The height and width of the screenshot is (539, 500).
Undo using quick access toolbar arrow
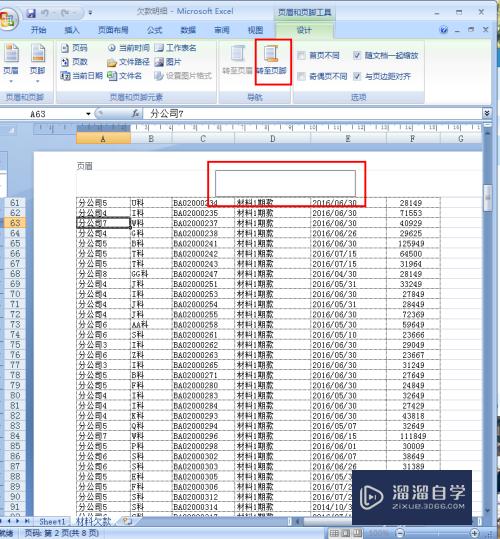tap(45, 13)
